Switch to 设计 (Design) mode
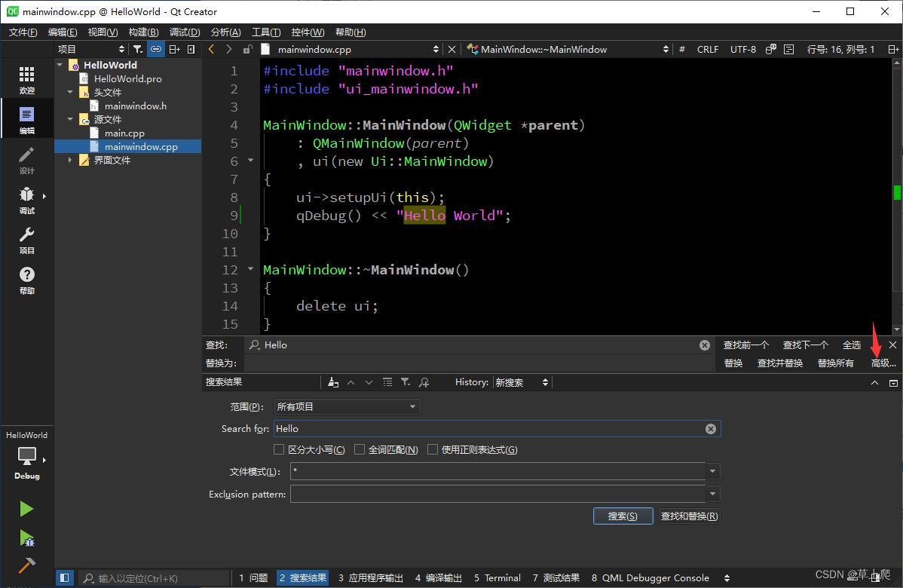The width and height of the screenshot is (903, 588). click(26, 161)
